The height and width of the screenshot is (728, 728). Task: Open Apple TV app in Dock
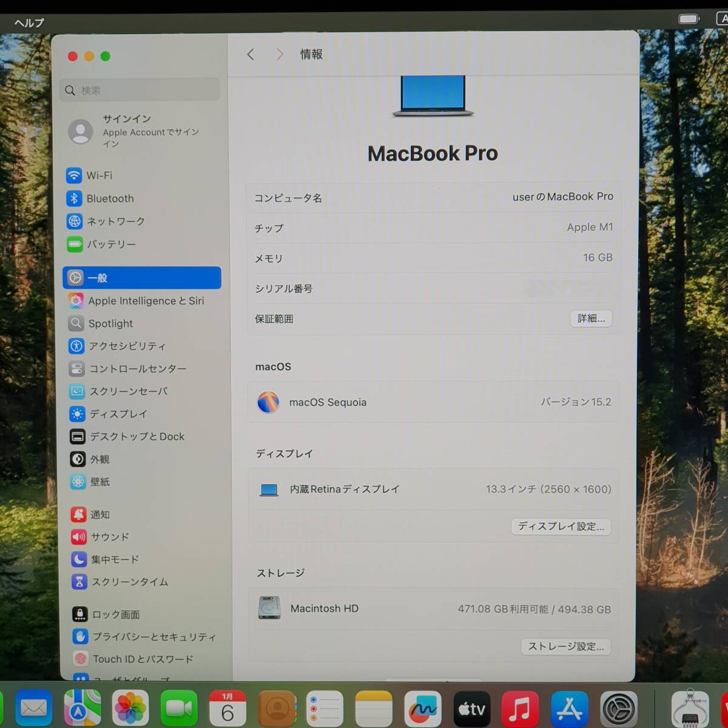[471, 708]
